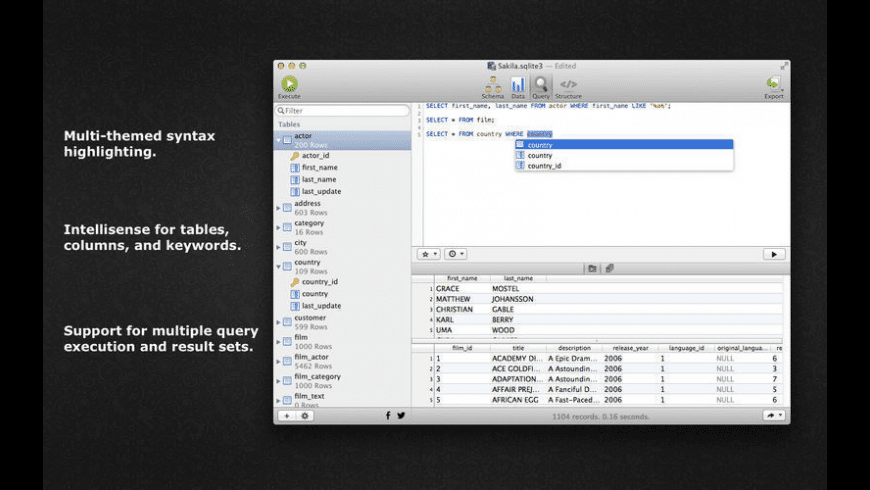Select the first_name column under actor
This screenshot has height=490, width=870.
pyautogui.click(x=320, y=168)
